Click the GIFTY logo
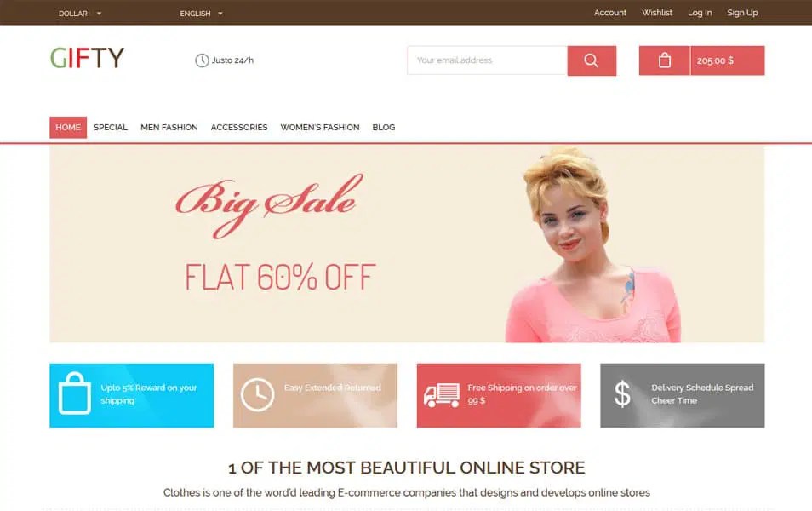Image resolution: width=812 pixels, height=511 pixels. [x=87, y=58]
